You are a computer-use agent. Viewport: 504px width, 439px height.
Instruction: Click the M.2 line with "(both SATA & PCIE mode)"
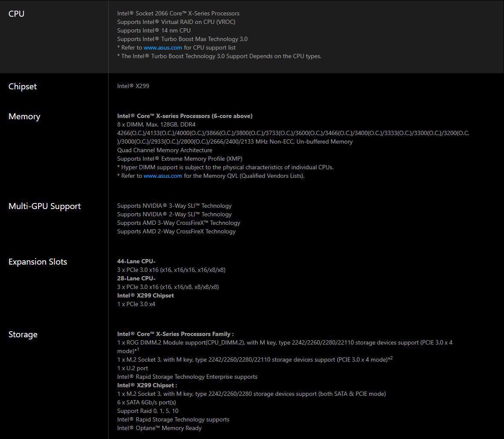point(252,394)
